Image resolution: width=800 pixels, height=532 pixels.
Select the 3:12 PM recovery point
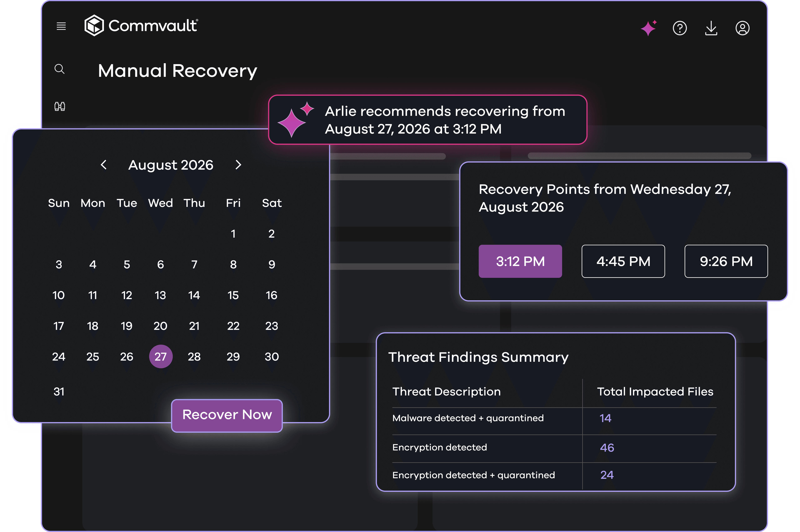[x=520, y=261]
